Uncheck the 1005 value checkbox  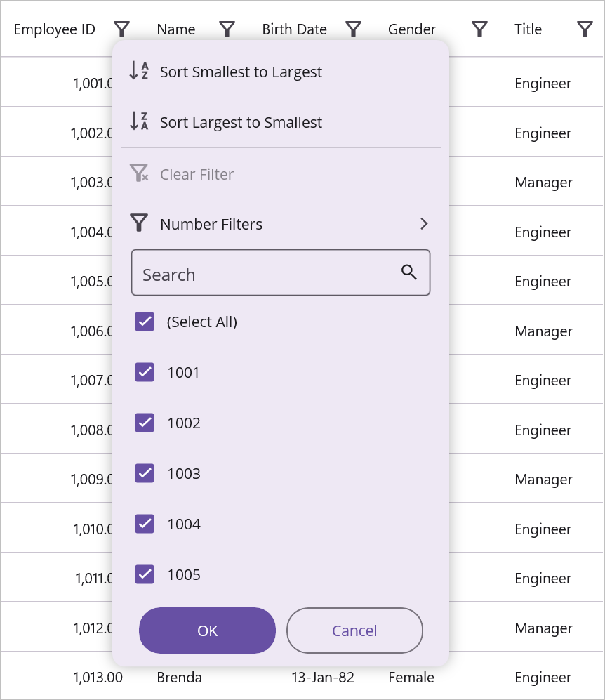144,574
